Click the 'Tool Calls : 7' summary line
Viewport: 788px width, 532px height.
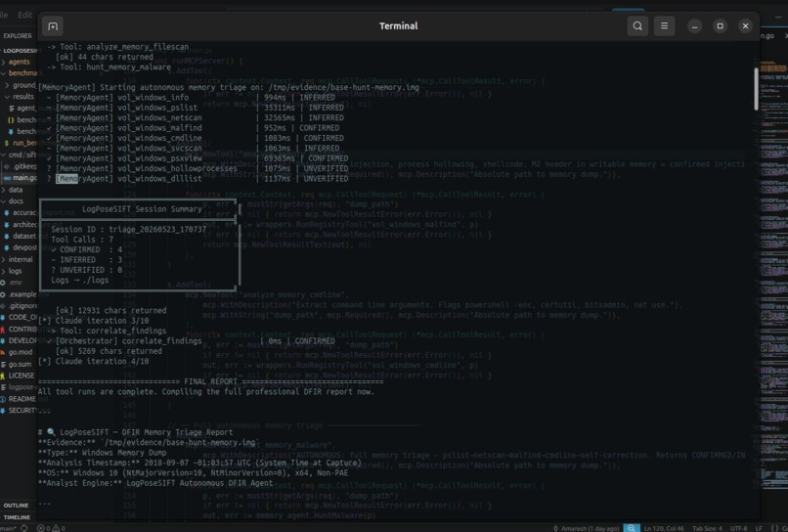(x=82, y=240)
